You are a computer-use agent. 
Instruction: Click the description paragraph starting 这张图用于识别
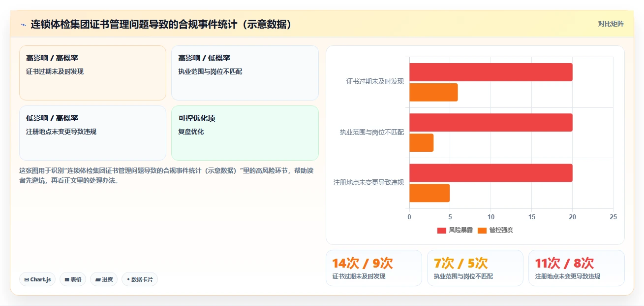[166, 175]
